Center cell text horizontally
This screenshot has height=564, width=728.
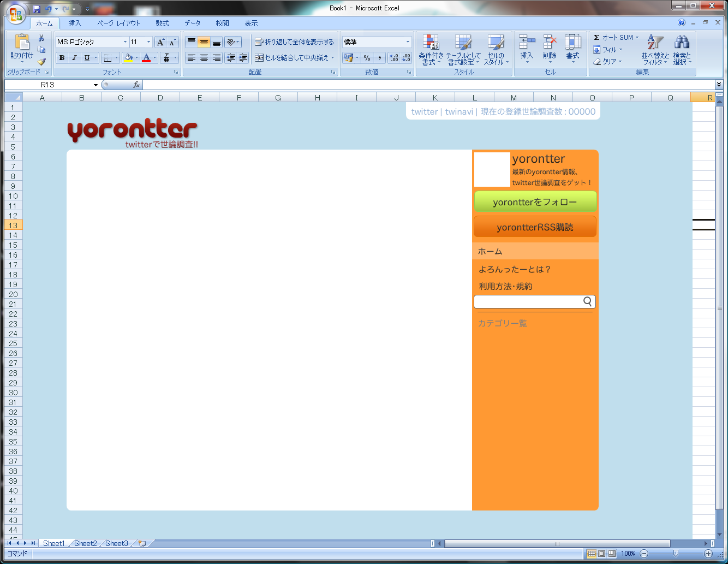(x=204, y=58)
